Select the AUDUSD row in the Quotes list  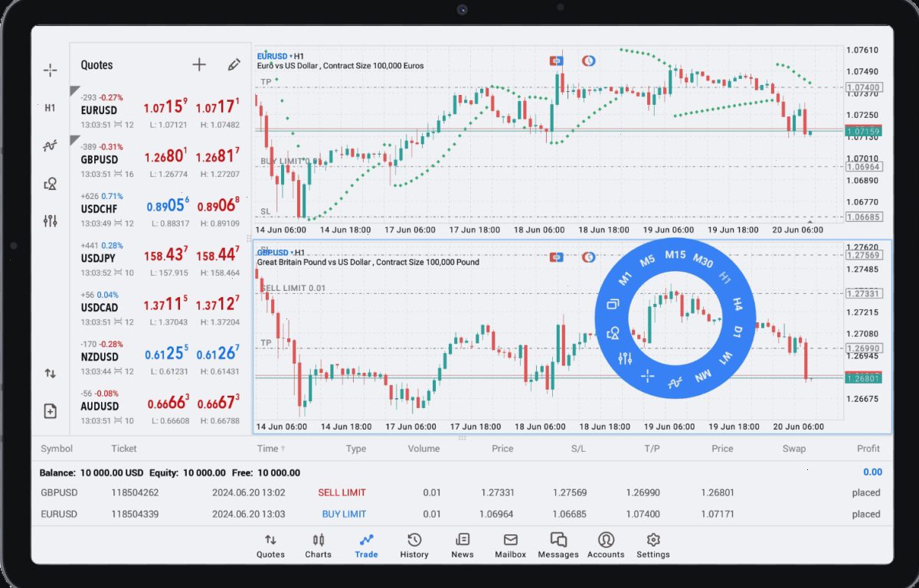click(160, 406)
